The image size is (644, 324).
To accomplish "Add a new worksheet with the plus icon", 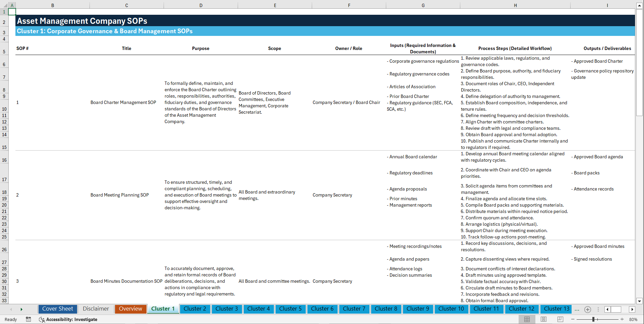I will 587,309.
